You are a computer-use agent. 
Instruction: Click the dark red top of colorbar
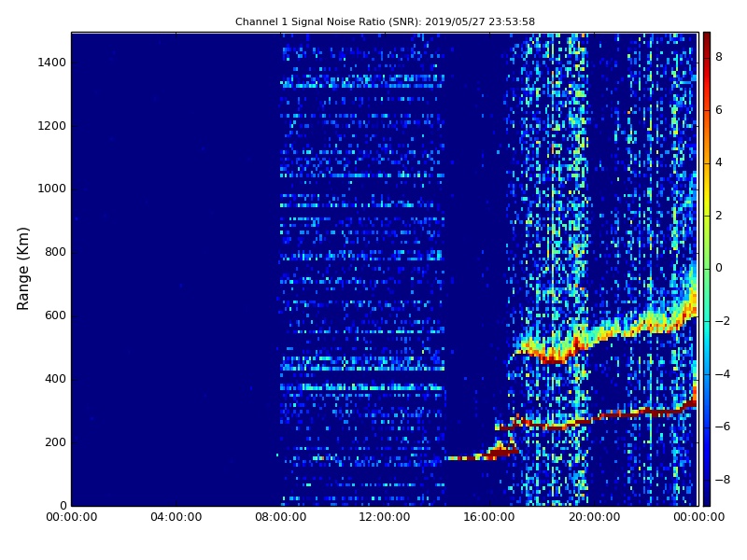coord(707,40)
